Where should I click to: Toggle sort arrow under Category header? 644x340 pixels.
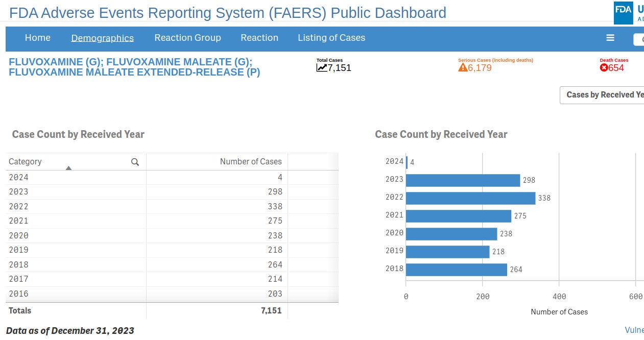pyautogui.click(x=68, y=168)
